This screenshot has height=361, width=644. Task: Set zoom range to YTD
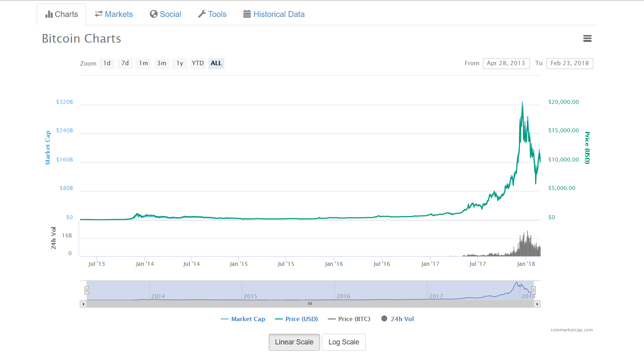coord(198,63)
